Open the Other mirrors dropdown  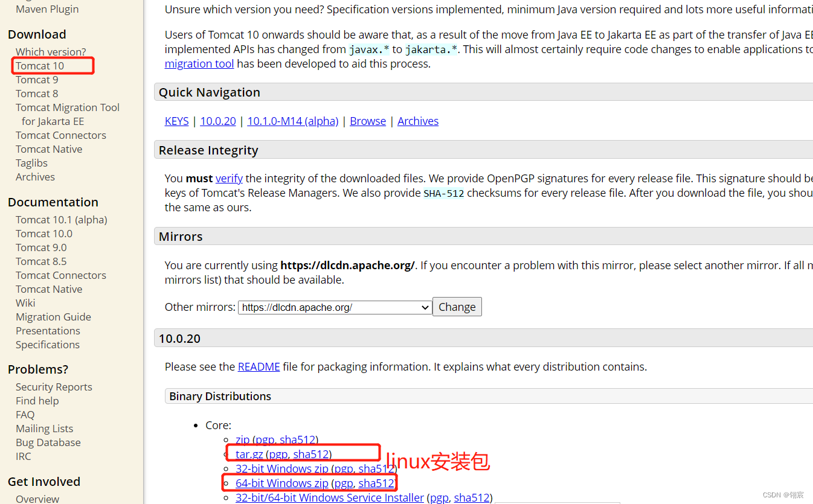coord(335,307)
